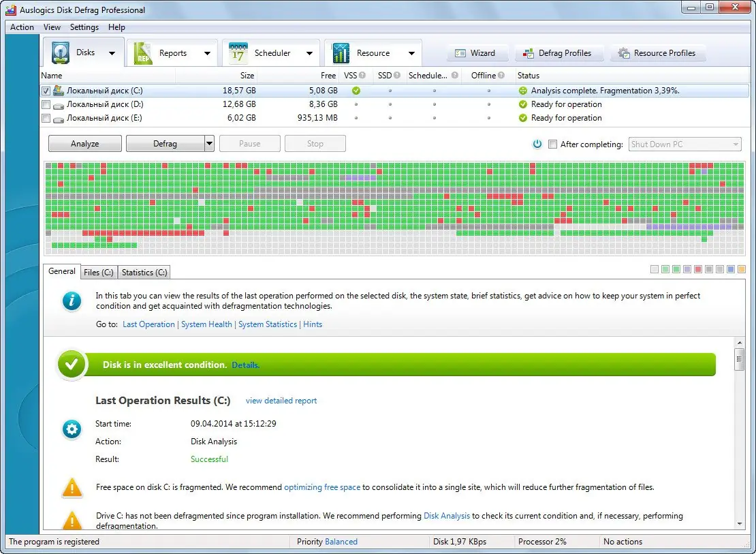
Task: Click the VSS column help icon
Action: click(362, 75)
